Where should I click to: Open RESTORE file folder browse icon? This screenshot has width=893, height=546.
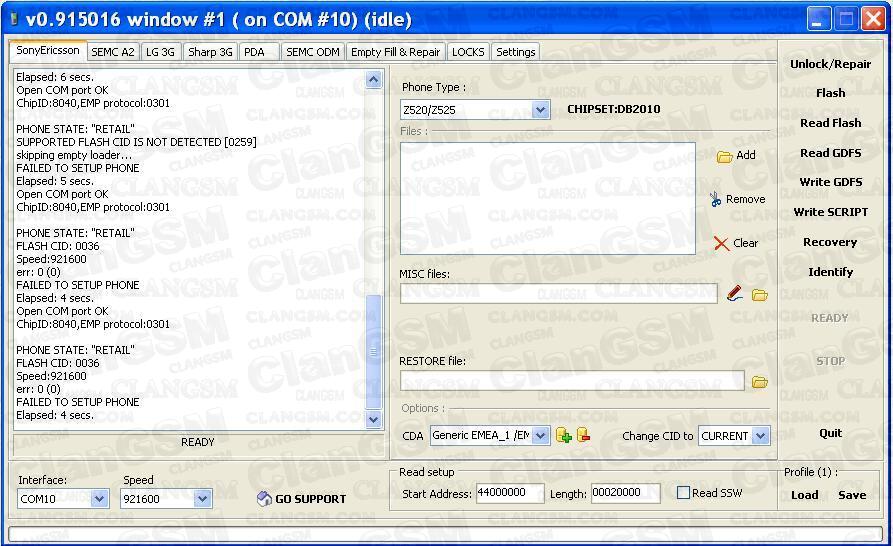point(760,382)
